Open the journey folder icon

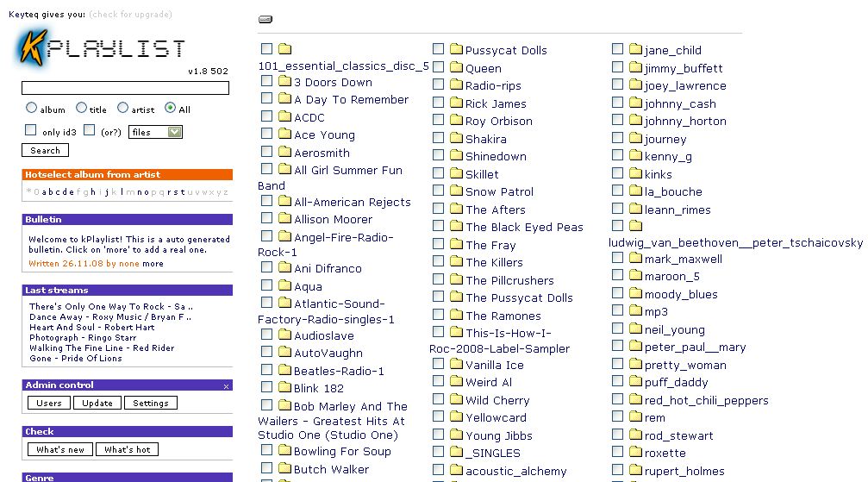coord(635,138)
